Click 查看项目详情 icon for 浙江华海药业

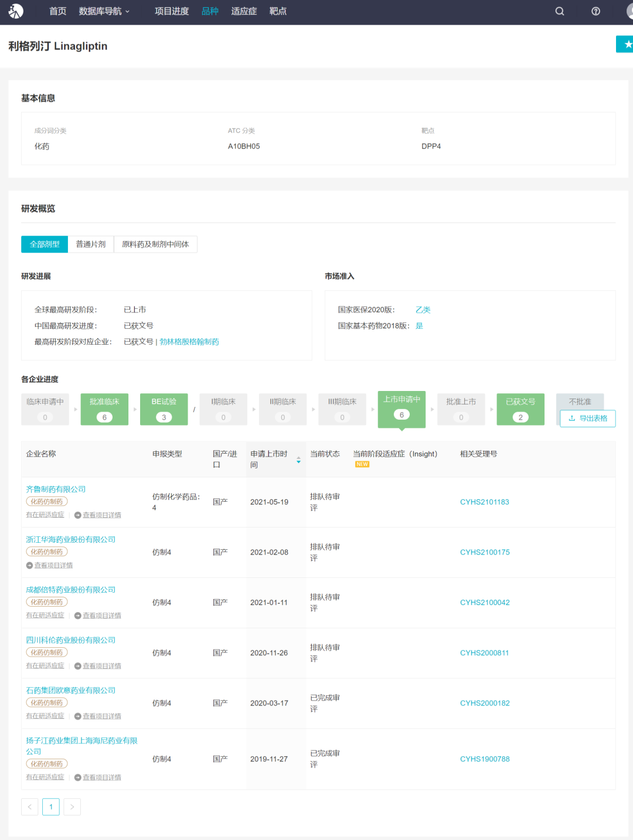(29, 566)
